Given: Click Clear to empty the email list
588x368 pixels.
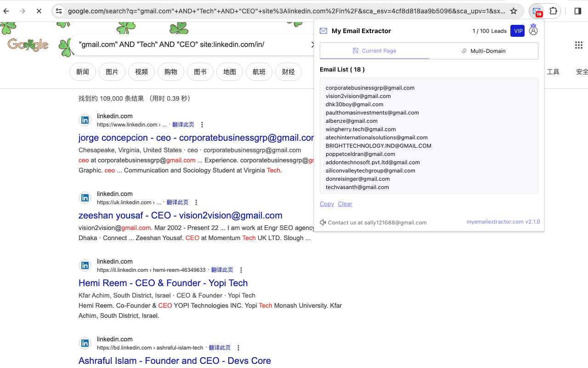Looking at the screenshot, I should [345, 204].
